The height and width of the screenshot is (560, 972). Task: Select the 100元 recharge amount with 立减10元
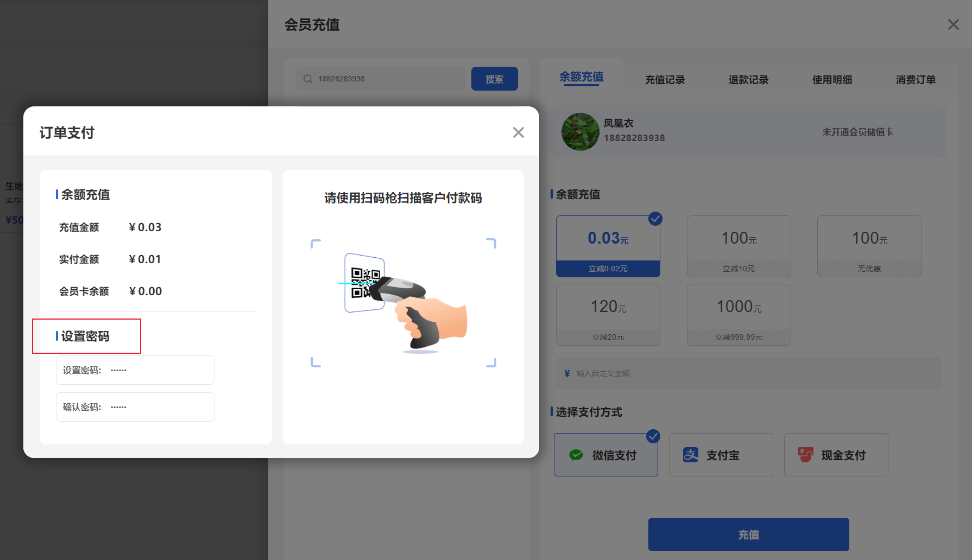[x=739, y=246]
